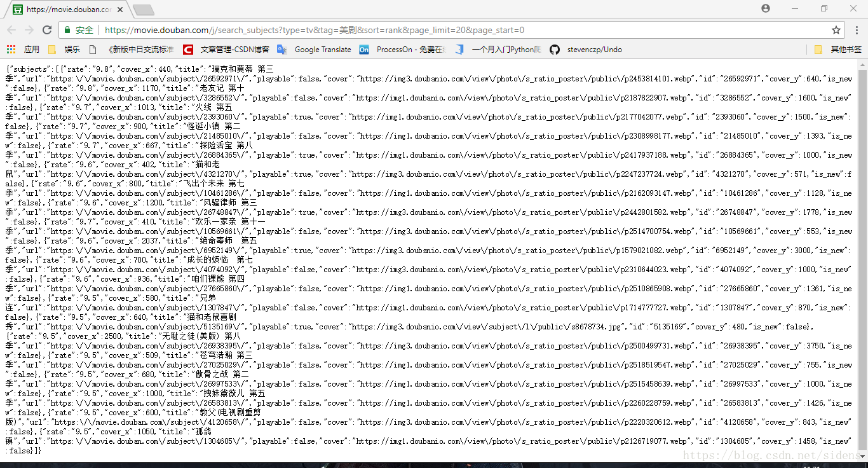
Task: Open the Chrome user profile icon
Action: (766, 8)
